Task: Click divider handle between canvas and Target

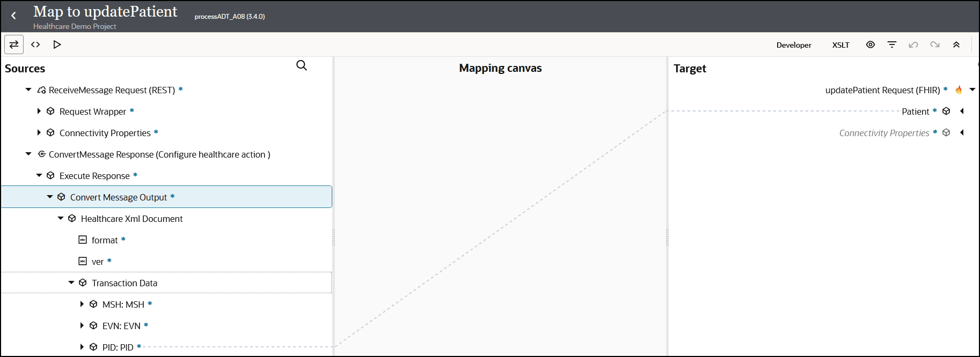Action: click(x=667, y=237)
